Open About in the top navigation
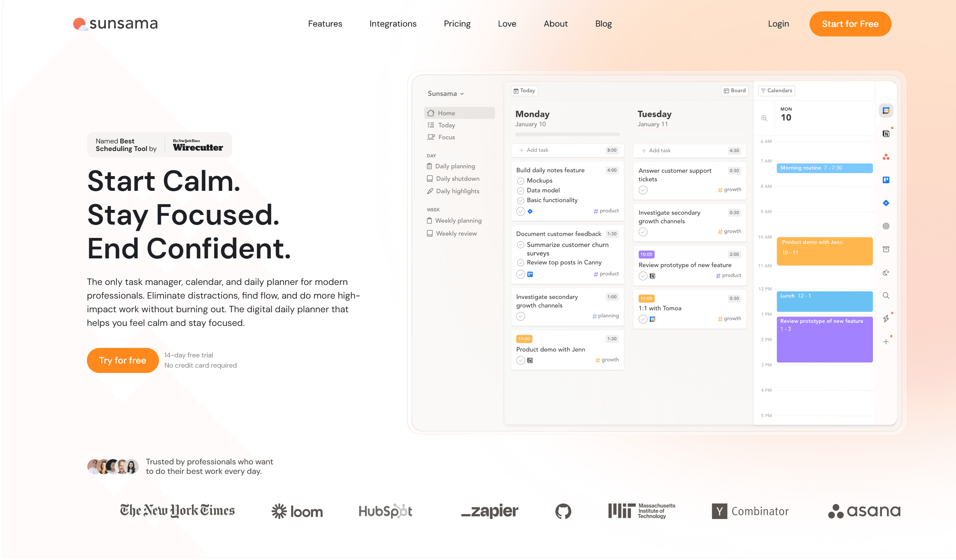 [x=555, y=24]
